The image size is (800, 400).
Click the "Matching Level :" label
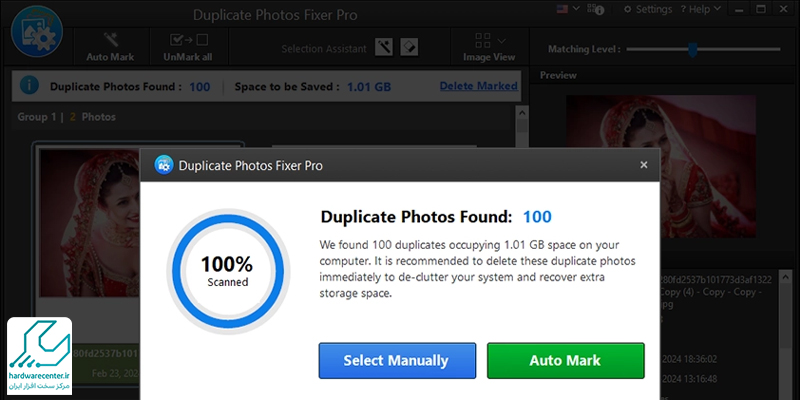point(584,49)
